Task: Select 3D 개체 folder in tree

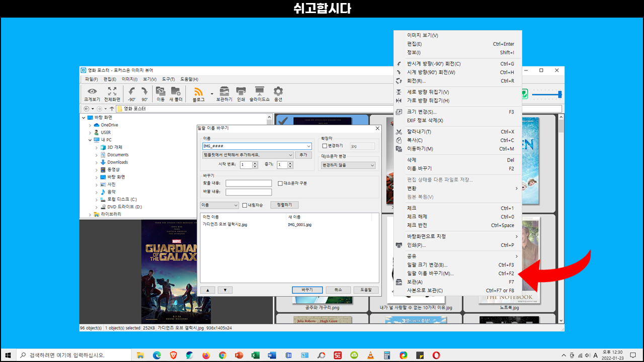Action: [x=115, y=147]
